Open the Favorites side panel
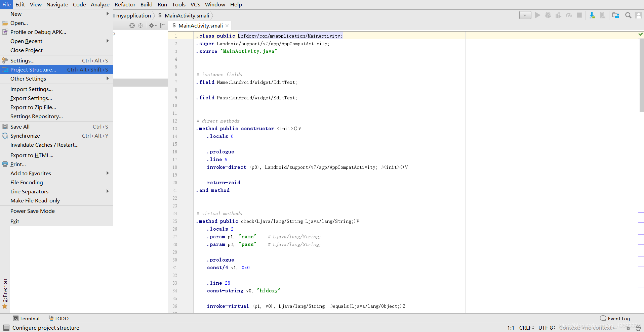The height and width of the screenshot is (332, 644). click(5, 293)
